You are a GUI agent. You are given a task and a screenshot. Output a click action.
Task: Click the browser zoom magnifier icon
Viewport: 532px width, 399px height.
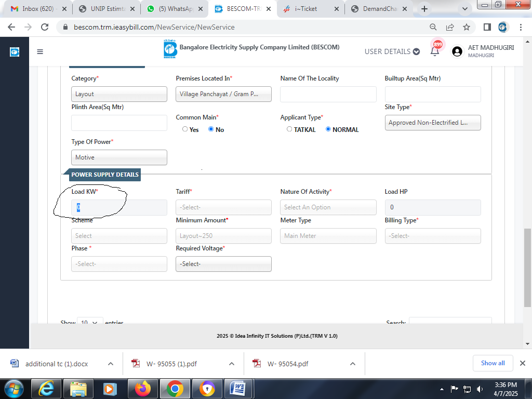tap(433, 27)
